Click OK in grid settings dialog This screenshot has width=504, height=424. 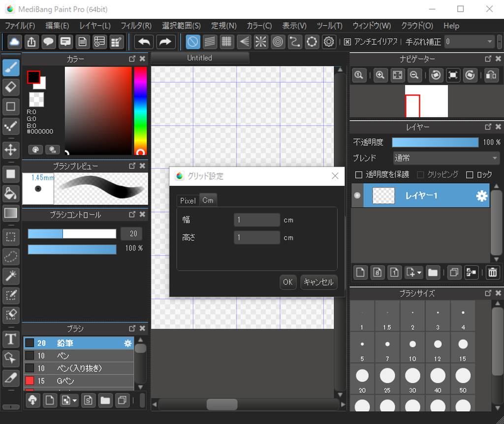[x=287, y=282]
